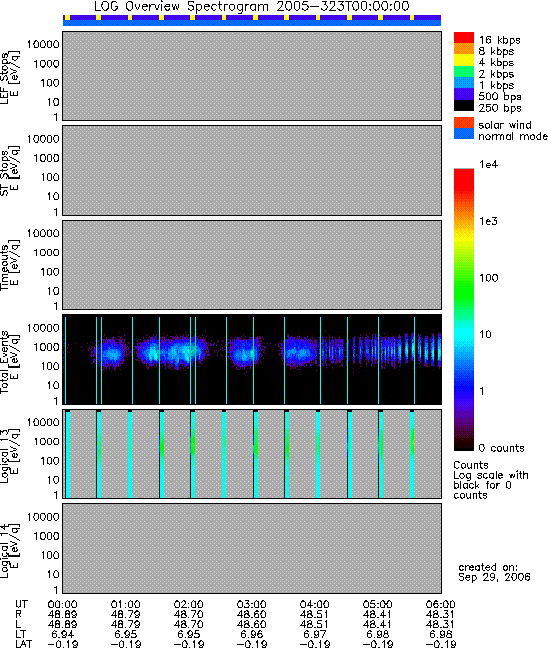Click the telemetry mode strip above the panels
This screenshot has width=548, height=648.
[x=252, y=20]
